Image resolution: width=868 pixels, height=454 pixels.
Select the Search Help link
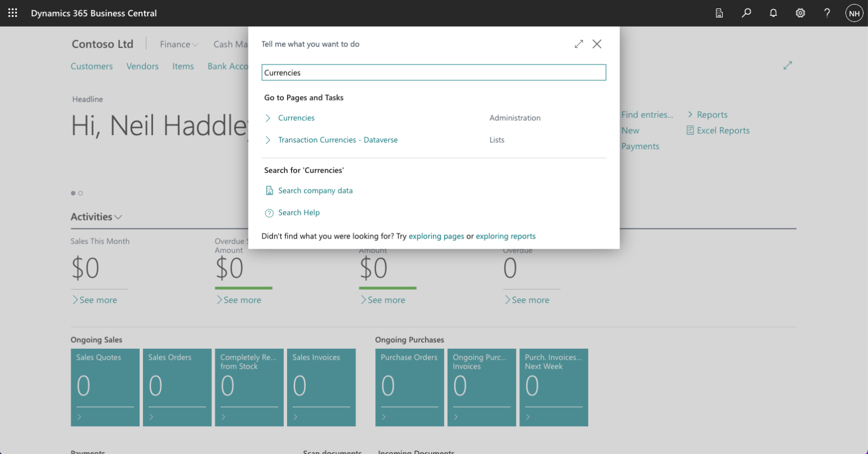pyautogui.click(x=299, y=213)
